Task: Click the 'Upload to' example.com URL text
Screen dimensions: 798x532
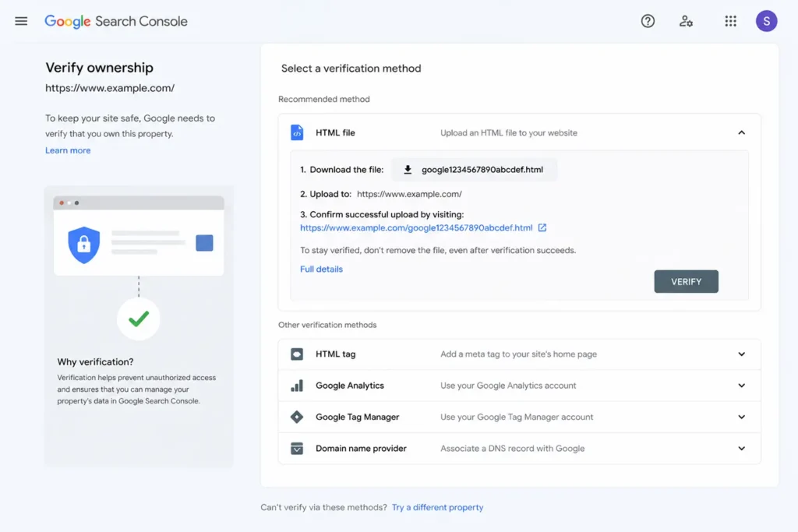Action: pyautogui.click(x=409, y=194)
